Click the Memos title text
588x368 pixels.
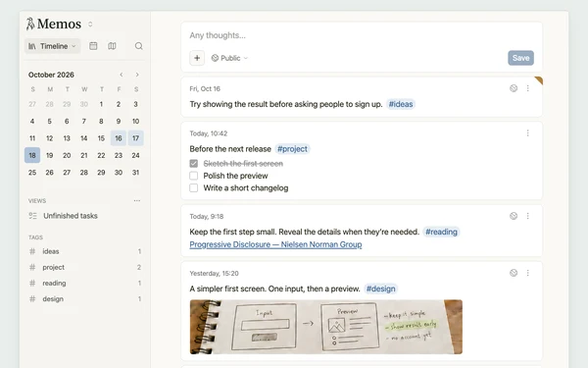point(59,24)
